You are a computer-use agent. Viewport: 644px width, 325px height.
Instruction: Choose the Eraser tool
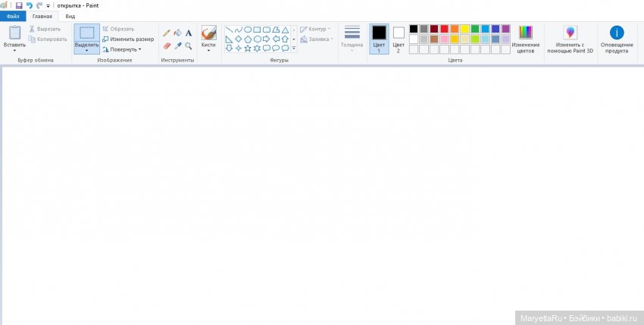click(167, 46)
